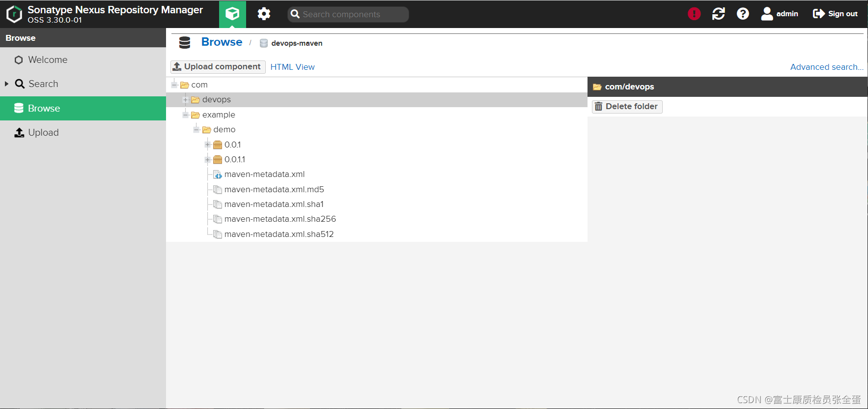This screenshot has height=409, width=868.
Task: Click the database icon beside Browse heading
Action: point(185,43)
